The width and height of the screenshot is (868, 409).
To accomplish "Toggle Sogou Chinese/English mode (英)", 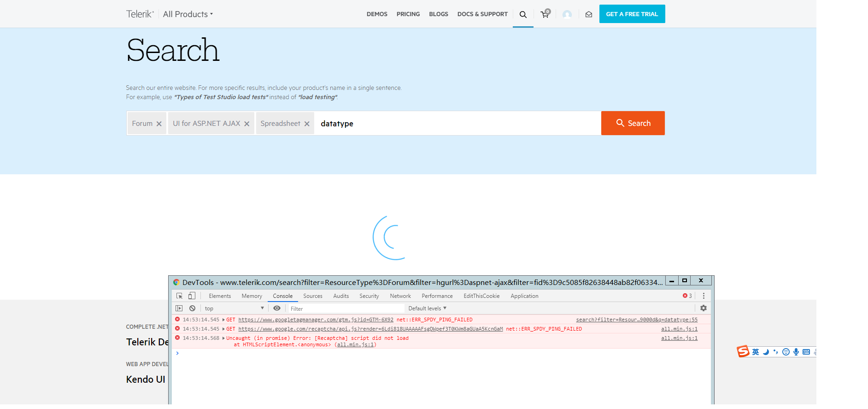I will pyautogui.click(x=756, y=352).
